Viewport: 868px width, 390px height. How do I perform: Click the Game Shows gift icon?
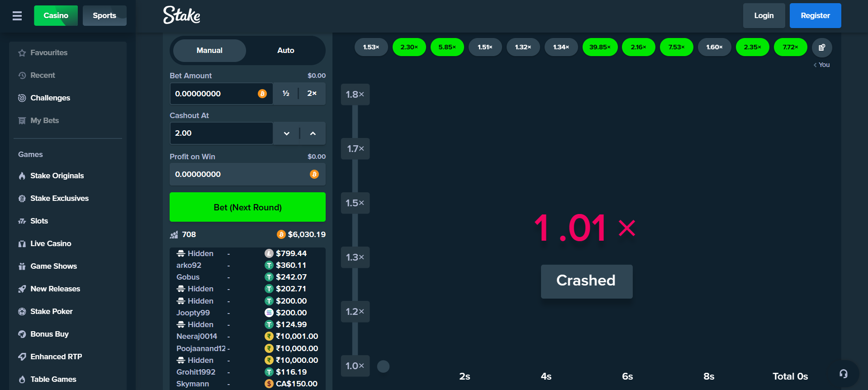(22, 266)
